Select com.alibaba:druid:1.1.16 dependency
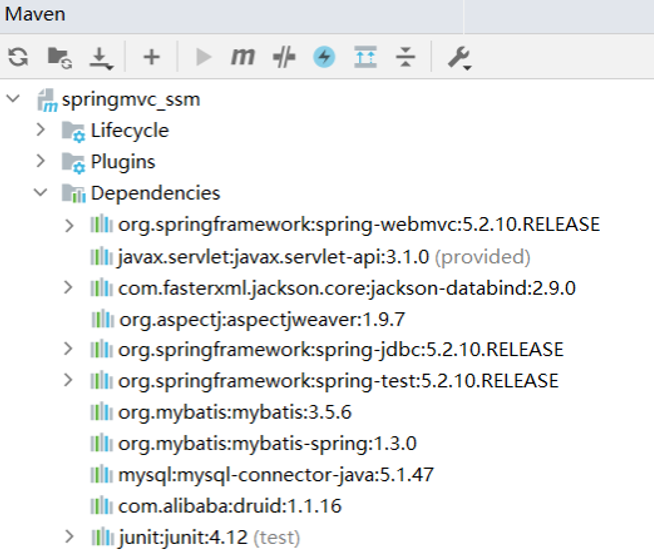The height and width of the screenshot is (557, 654). tap(230, 506)
